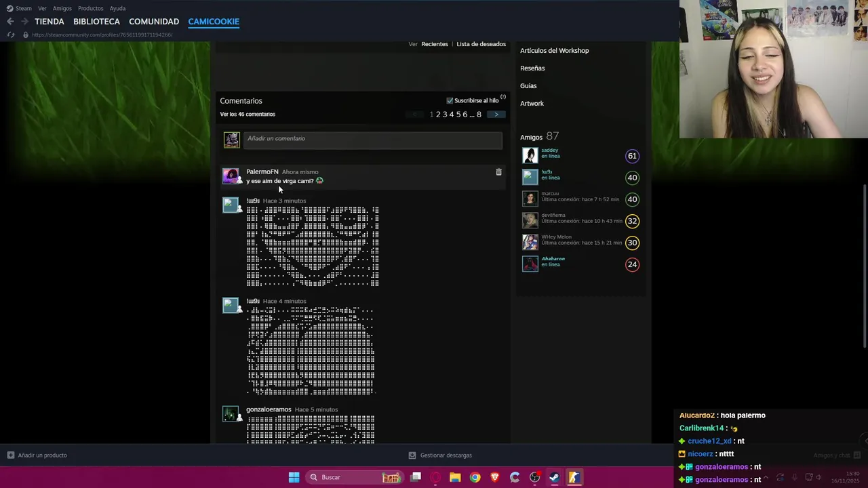Click Ver los 46 comentarios link
This screenshot has height=488, width=868.
click(248, 115)
